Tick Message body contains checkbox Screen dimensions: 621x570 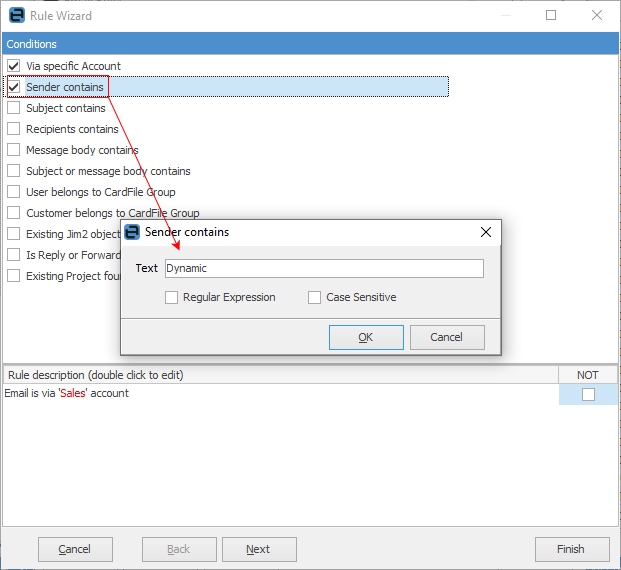(13, 150)
